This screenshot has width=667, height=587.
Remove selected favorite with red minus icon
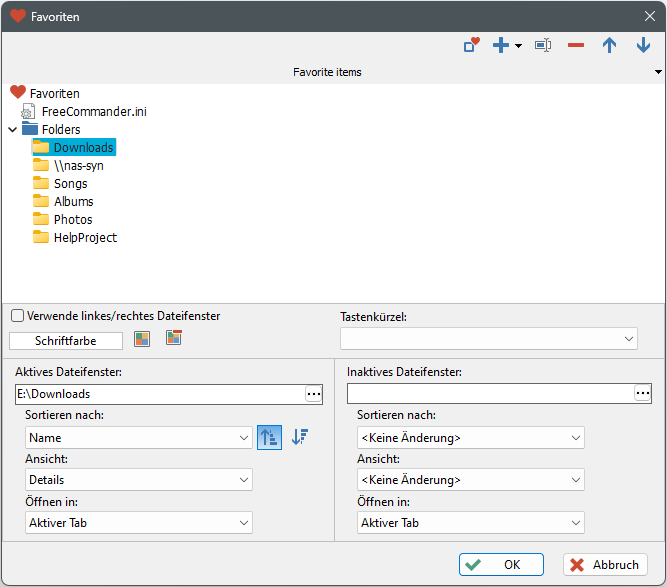point(576,46)
